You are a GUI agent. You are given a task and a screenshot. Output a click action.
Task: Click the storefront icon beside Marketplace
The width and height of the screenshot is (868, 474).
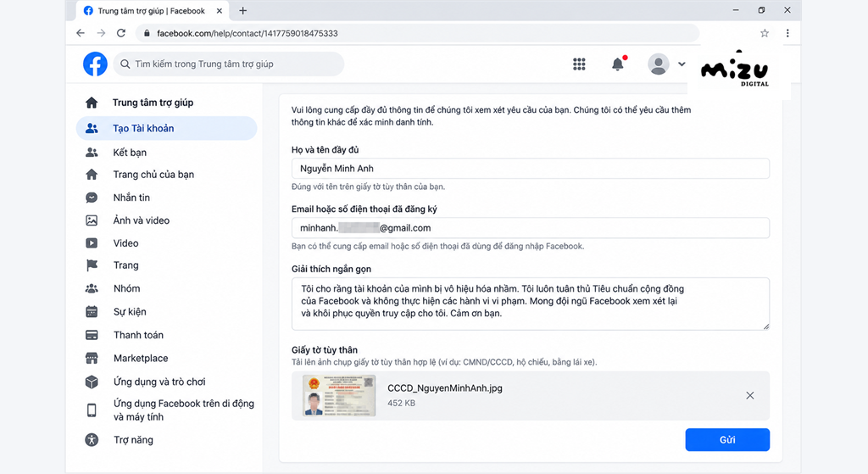[x=92, y=359]
